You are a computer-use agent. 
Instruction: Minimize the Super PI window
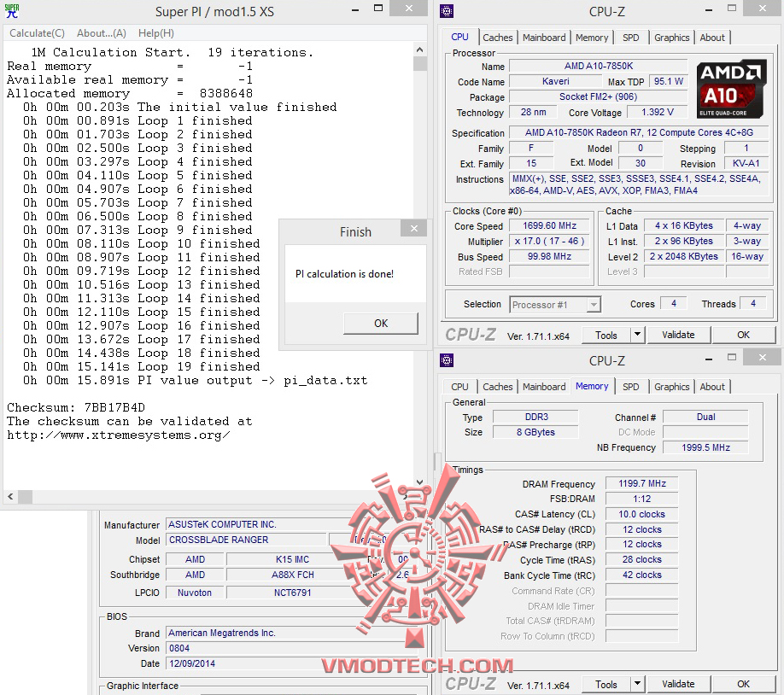(x=355, y=9)
